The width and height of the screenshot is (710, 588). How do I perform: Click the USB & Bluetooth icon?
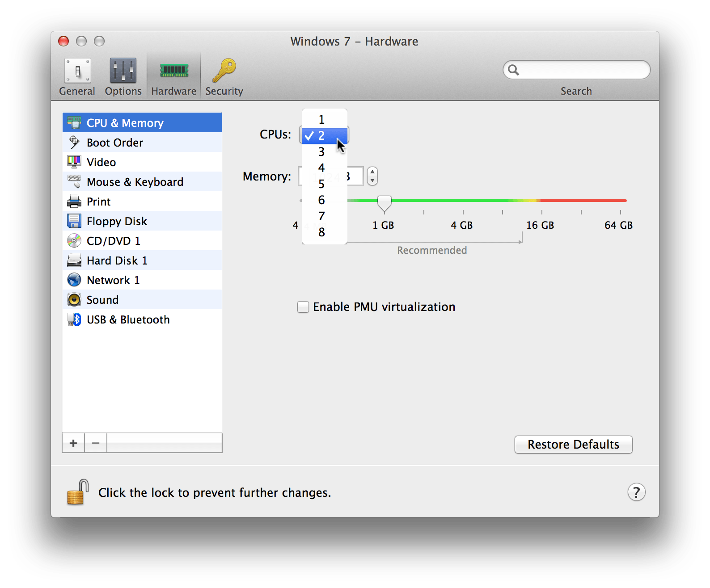coord(74,319)
